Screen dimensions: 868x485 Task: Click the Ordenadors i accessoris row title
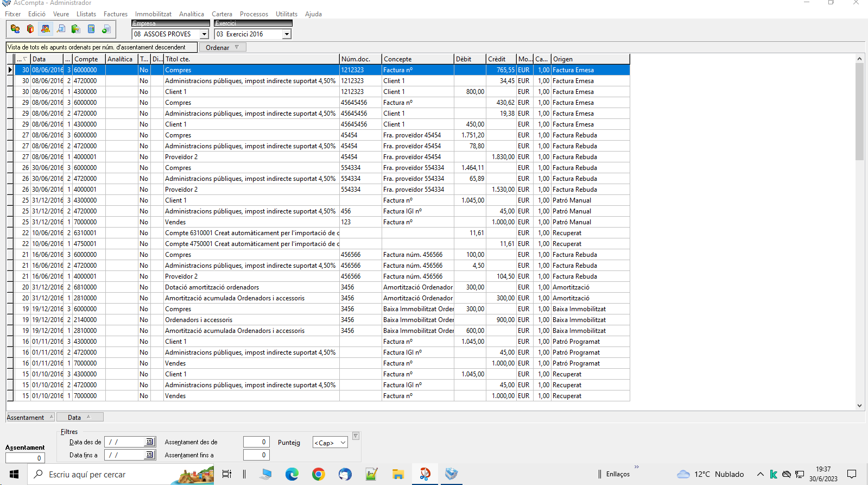coord(199,319)
